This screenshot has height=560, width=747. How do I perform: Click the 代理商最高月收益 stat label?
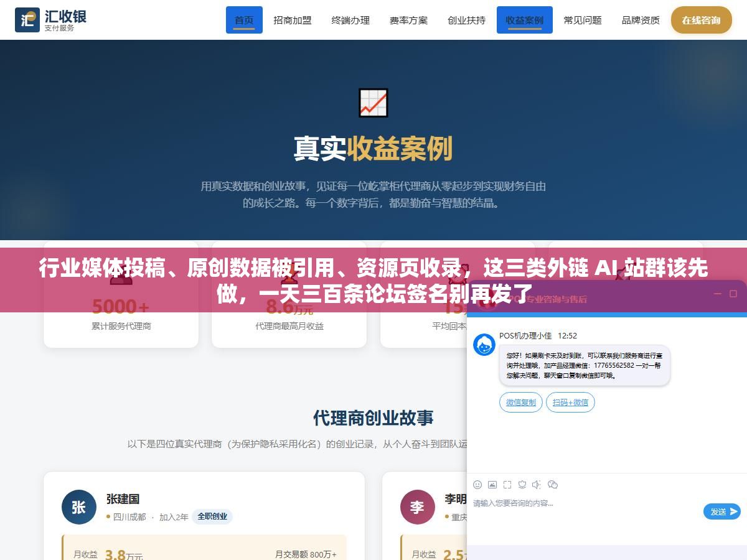[289, 326]
